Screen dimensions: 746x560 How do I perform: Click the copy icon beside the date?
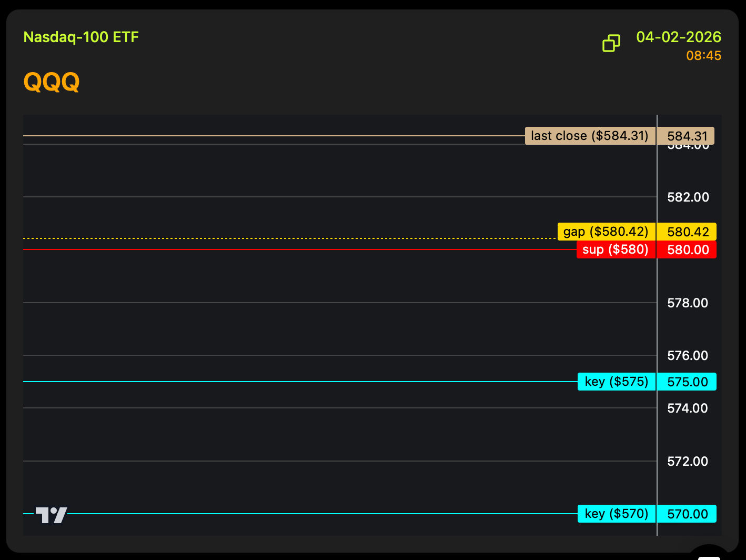[x=611, y=43]
